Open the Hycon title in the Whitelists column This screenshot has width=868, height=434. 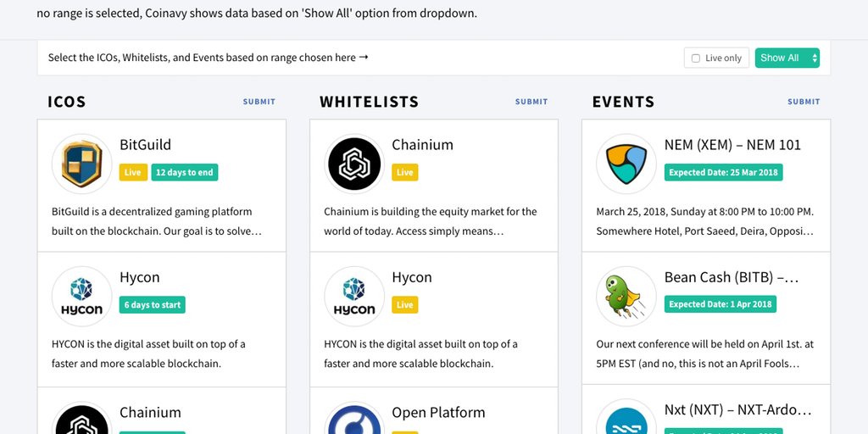412,277
